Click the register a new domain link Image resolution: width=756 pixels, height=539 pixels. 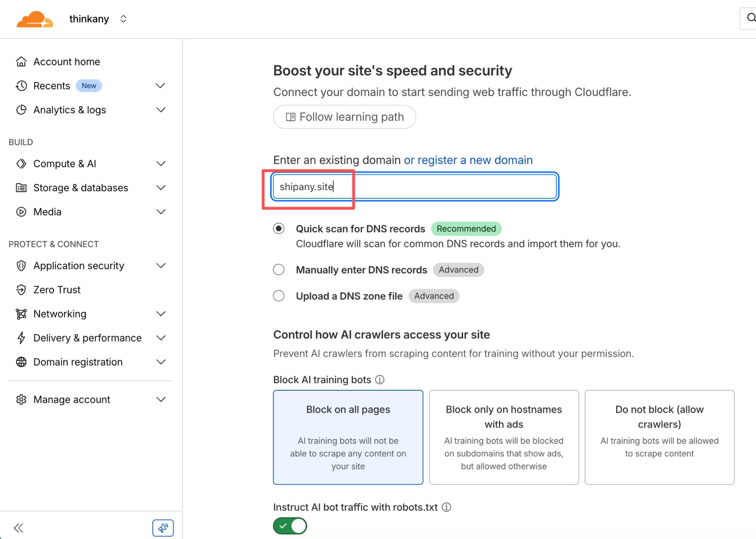[x=468, y=160]
